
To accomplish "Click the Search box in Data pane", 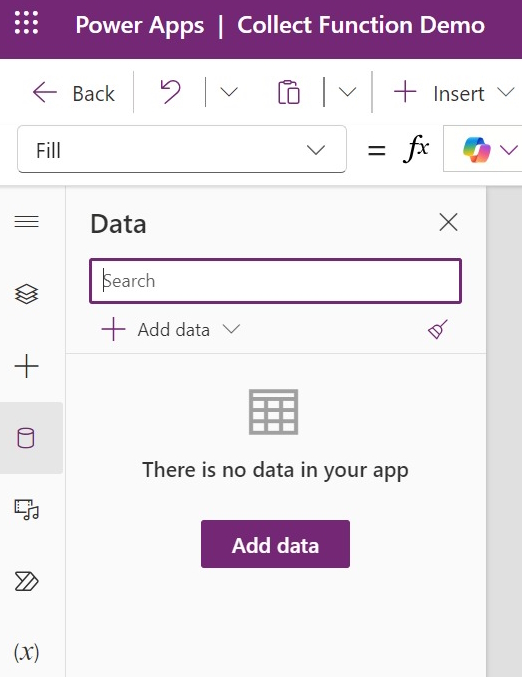I will (275, 281).
